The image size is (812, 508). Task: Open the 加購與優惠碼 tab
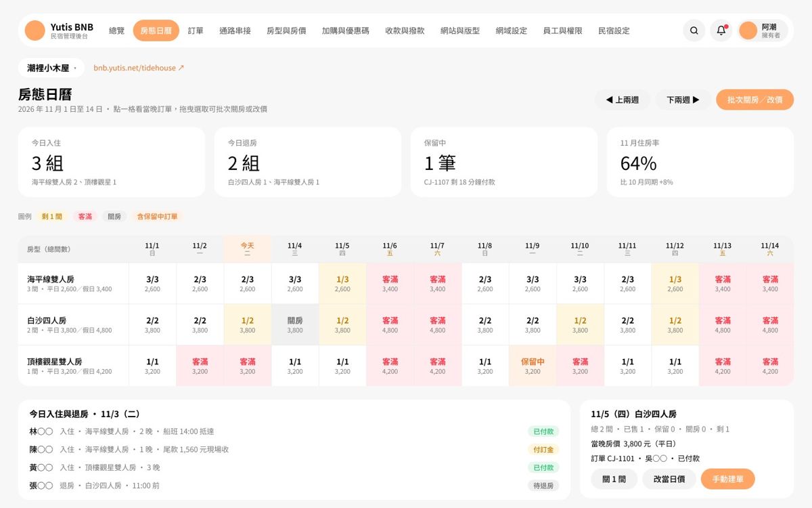click(346, 30)
